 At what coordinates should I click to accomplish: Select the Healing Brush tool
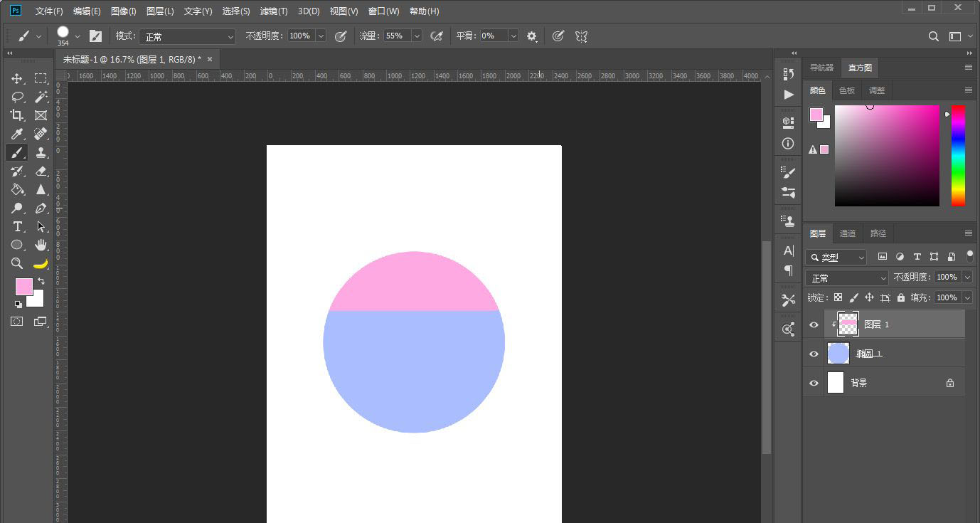pyautogui.click(x=41, y=134)
